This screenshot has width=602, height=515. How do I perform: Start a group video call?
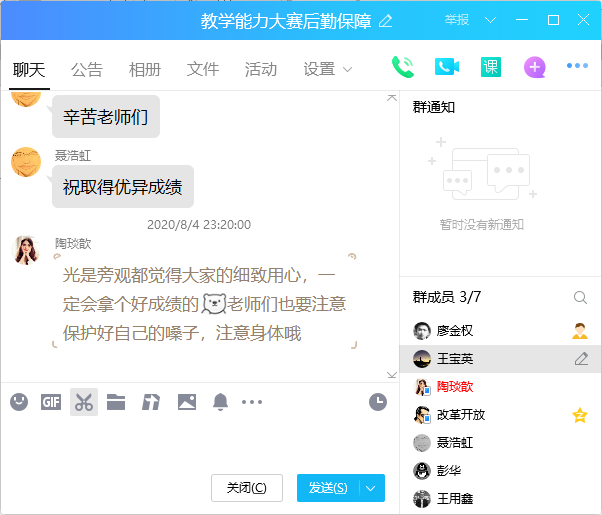(x=446, y=67)
